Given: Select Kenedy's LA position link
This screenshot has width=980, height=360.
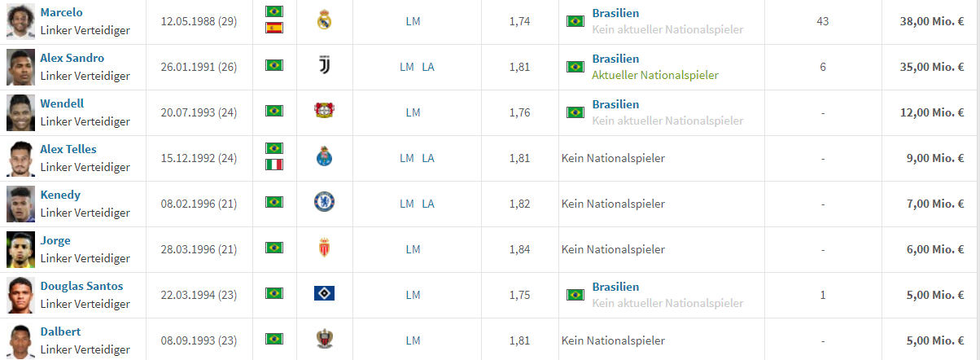Looking at the screenshot, I should click(x=428, y=204).
